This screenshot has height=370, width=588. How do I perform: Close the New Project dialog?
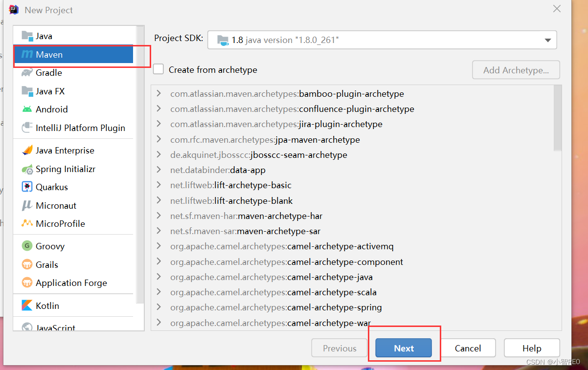(557, 9)
